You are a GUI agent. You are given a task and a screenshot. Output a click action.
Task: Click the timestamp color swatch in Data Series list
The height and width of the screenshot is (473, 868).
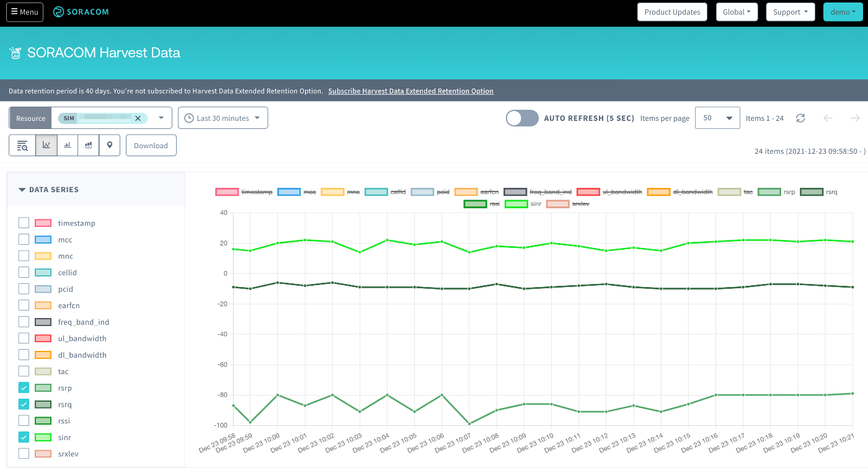pos(43,223)
